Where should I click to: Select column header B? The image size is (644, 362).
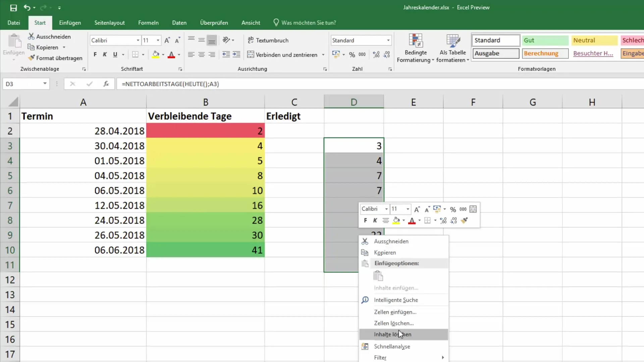pyautogui.click(x=205, y=102)
